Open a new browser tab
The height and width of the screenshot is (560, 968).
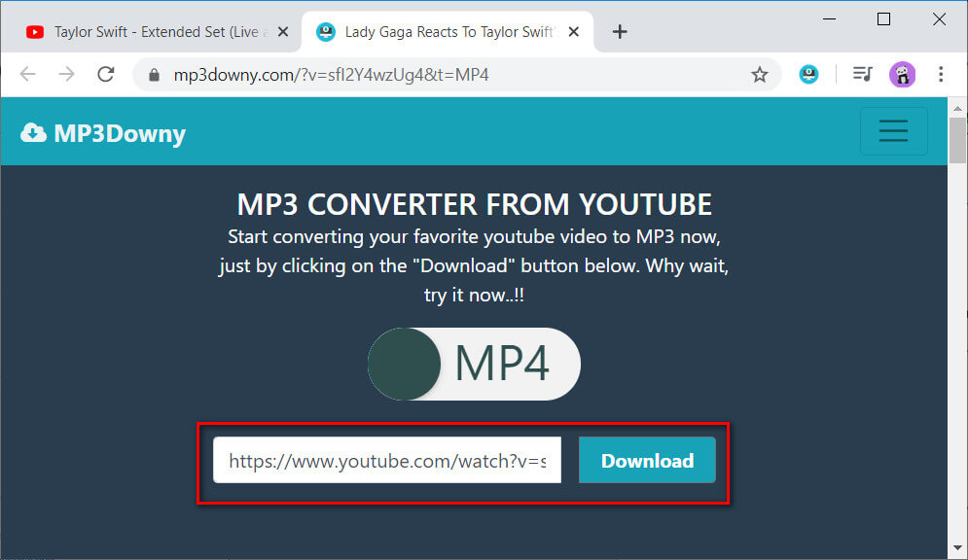(620, 31)
